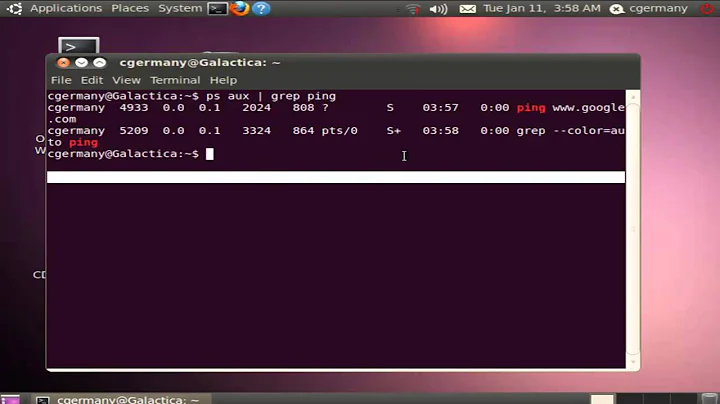Image resolution: width=720 pixels, height=404 pixels.
Task: Launch Firefox from top panel
Action: [239, 8]
